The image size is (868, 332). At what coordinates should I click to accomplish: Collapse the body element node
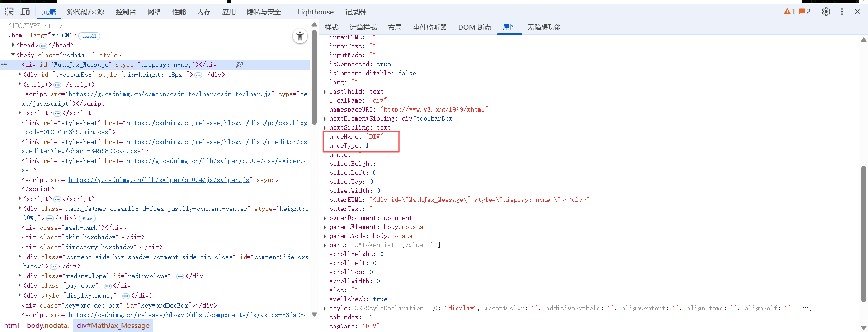[x=13, y=55]
